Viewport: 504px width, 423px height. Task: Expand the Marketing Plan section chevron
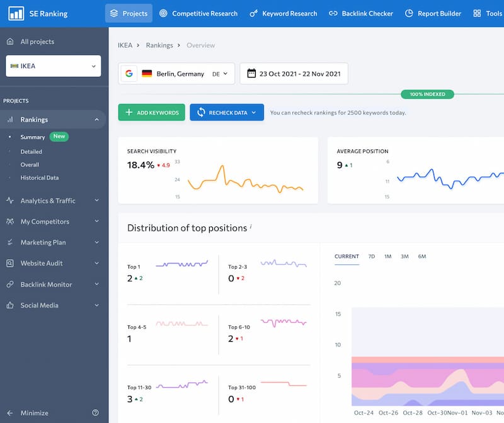click(x=97, y=242)
